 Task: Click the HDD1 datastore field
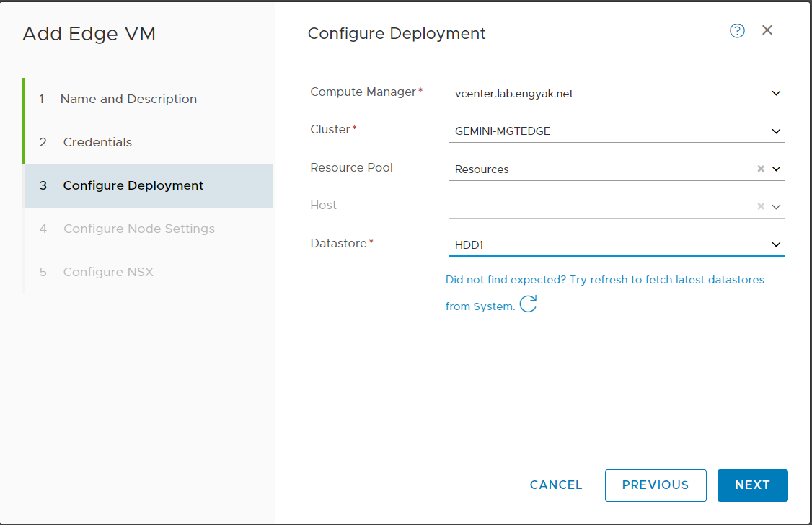pyautogui.click(x=606, y=245)
